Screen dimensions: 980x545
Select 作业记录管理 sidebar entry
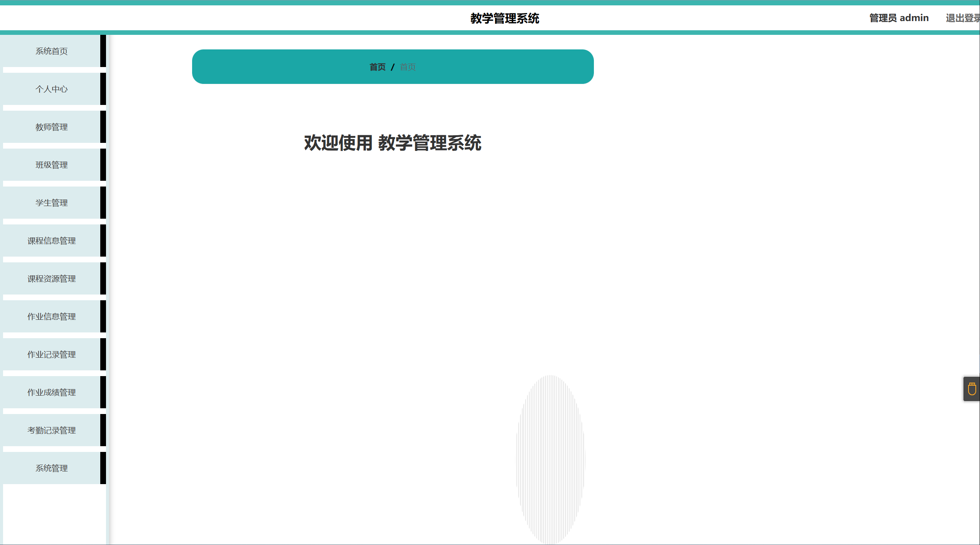point(52,354)
